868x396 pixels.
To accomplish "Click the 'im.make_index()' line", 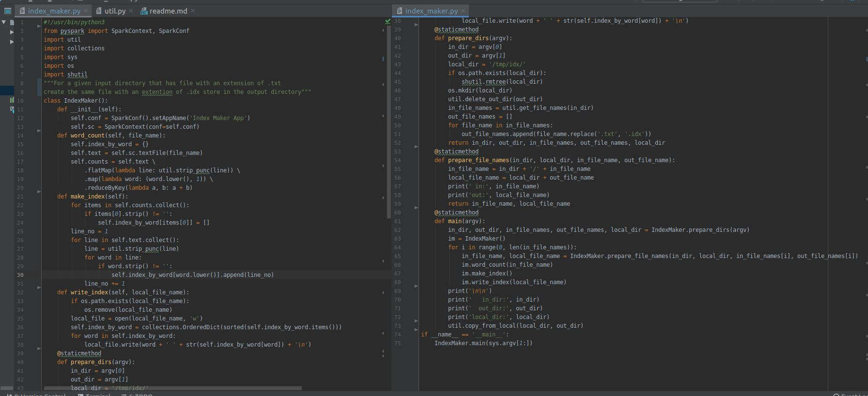I will tap(487, 274).
